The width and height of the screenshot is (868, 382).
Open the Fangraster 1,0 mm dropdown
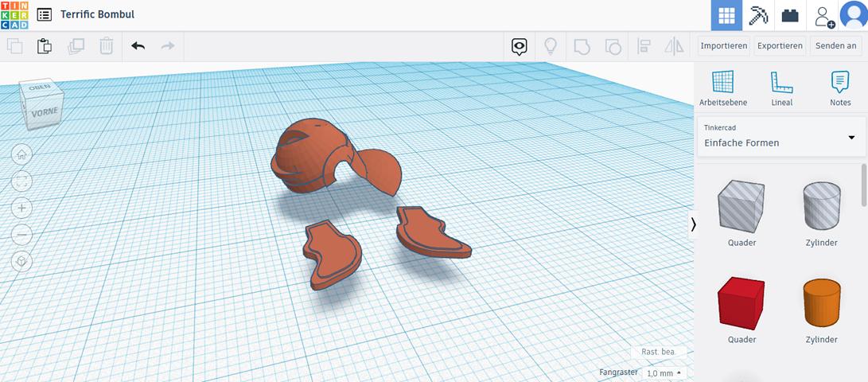(x=664, y=373)
